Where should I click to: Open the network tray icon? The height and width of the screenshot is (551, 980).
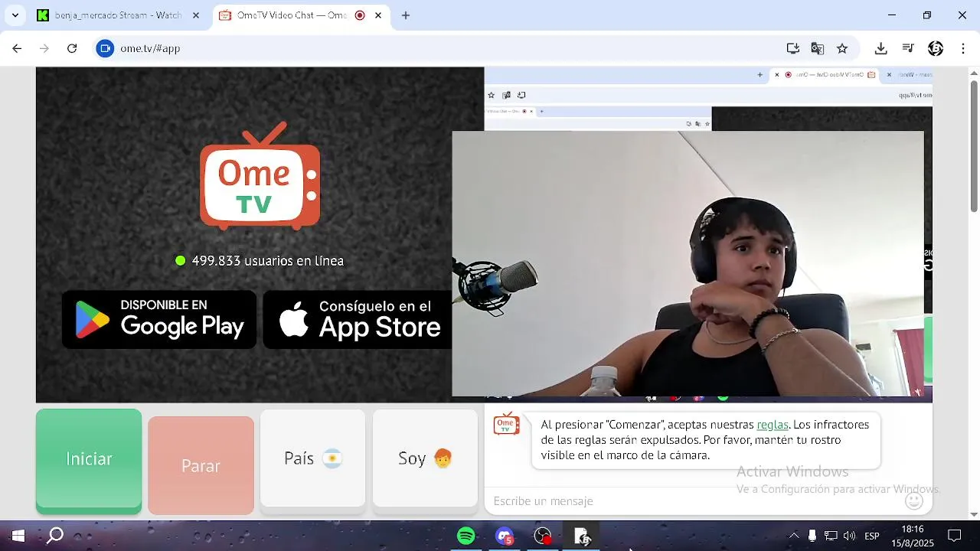831,536
